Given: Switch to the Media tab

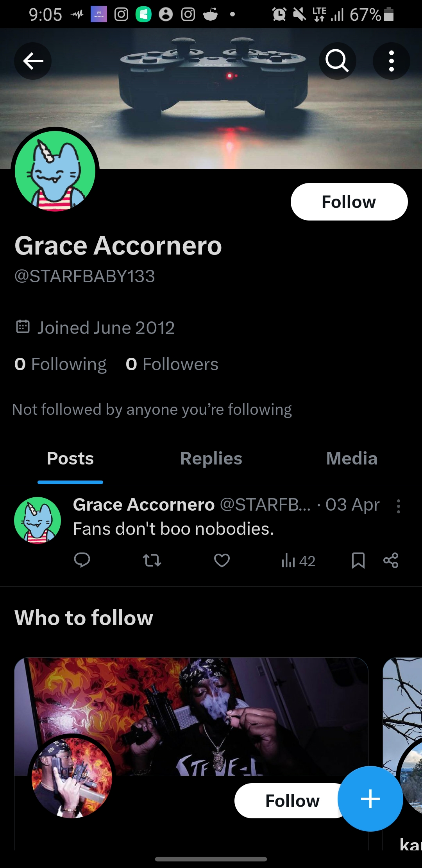Looking at the screenshot, I should coord(352,459).
